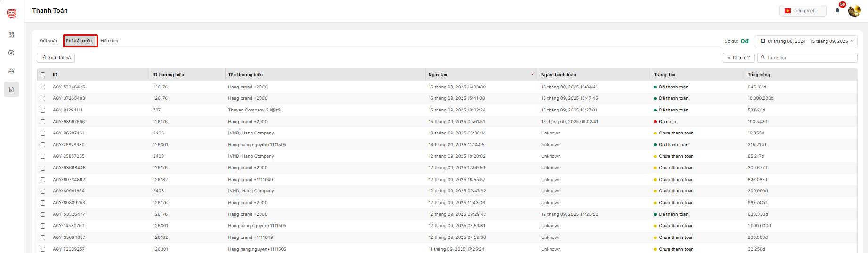The image size is (868, 253).
Task: Check the box for row AGY-91294111
Action: pyautogui.click(x=43, y=110)
